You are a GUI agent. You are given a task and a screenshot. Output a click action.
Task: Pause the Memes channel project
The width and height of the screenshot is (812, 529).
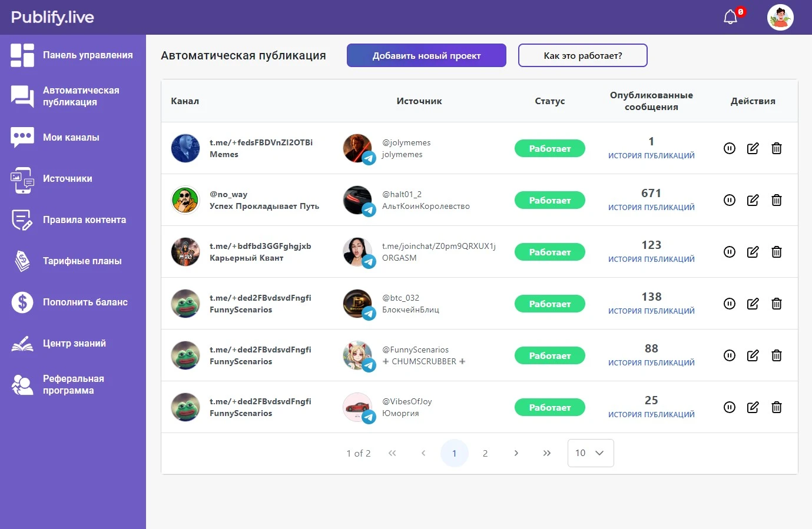729,148
